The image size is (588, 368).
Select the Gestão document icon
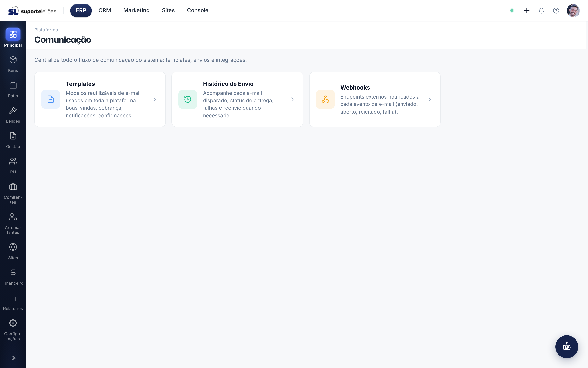[13, 136]
